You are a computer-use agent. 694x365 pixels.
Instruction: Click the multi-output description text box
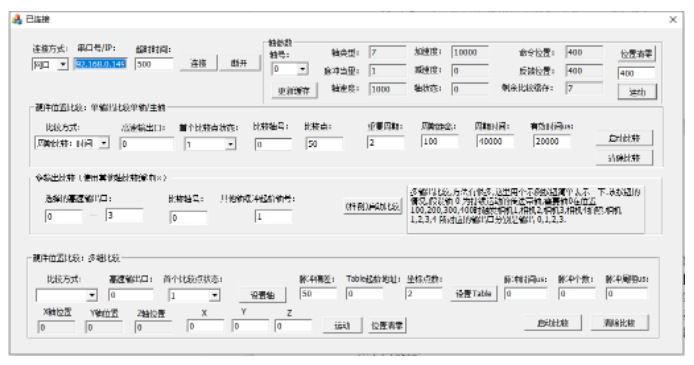(525, 209)
